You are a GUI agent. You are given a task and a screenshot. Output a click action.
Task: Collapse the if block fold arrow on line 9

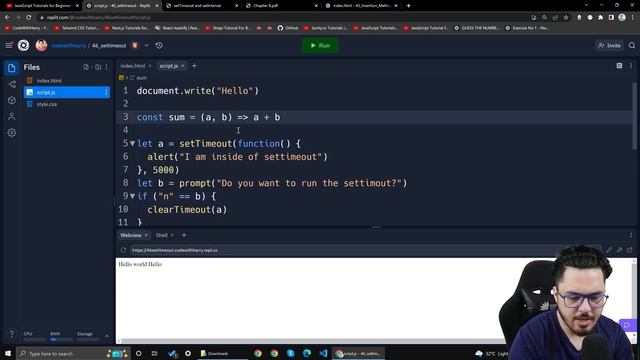(132, 196)
